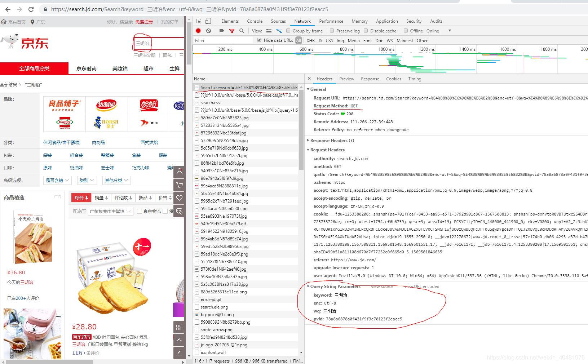Click the back-to-top arrow in JD sidebar
Image resolution: width=588 pixels, height=364 pixels.
click(179, 340)
